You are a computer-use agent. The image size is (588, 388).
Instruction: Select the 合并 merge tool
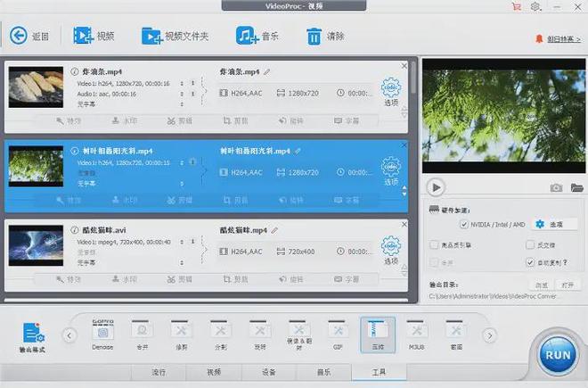pos(143,334)
